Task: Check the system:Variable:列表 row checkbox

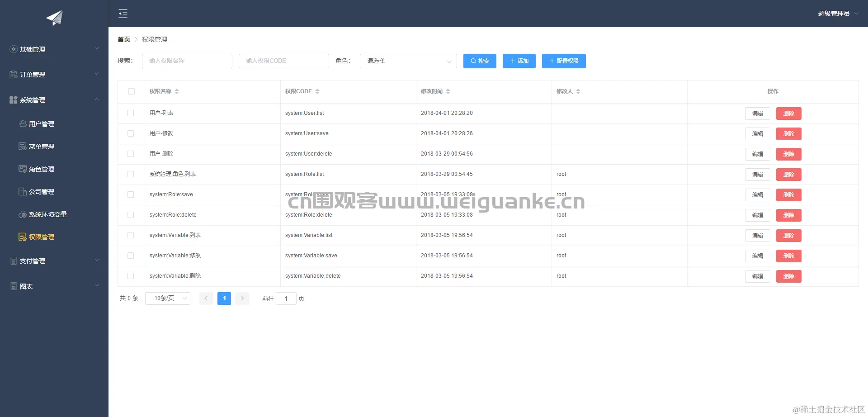Action: coord(131,235)
